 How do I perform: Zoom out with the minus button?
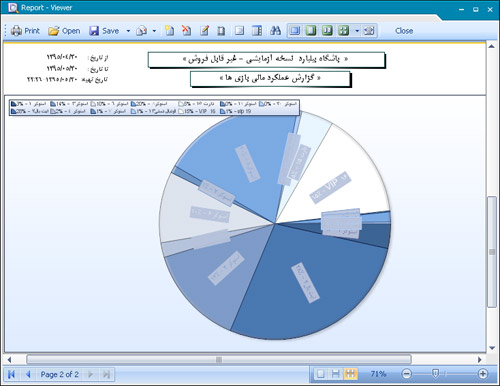(406, 374)
